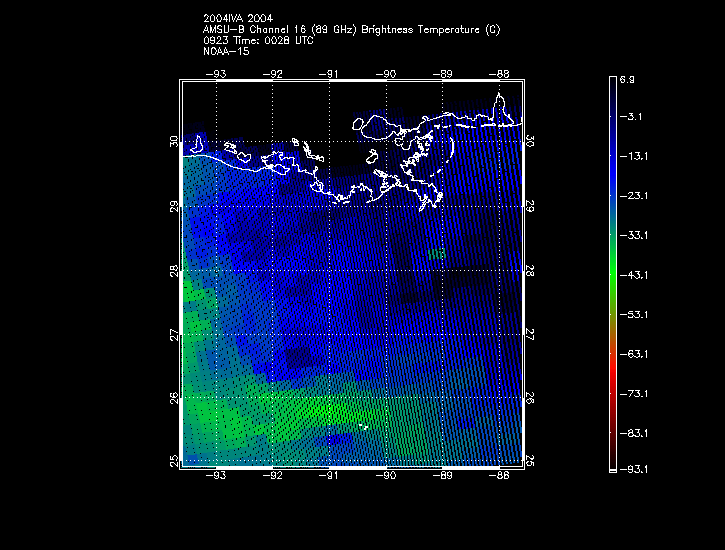Image resolution: width=725 pixels, height=550 pixels.
Task: Click the -90 longitude label on the top axis
Action: (x=386, y=74)
